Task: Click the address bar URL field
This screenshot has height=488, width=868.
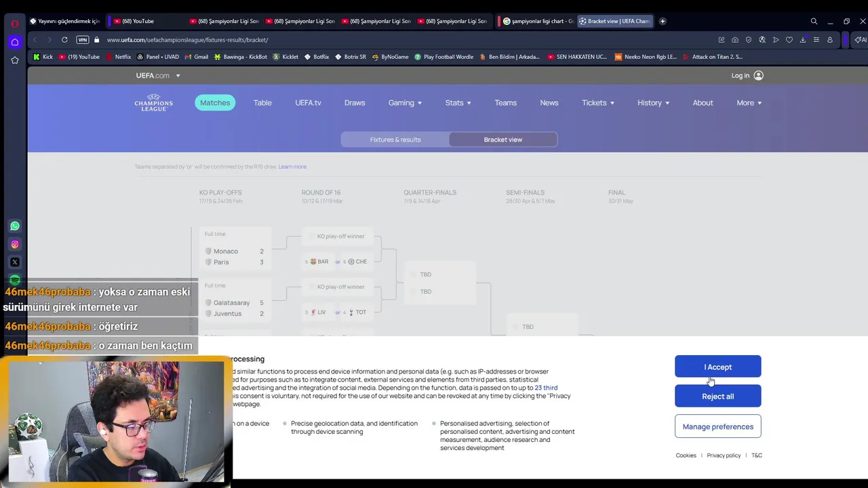Action: click(x=407, y=40)
